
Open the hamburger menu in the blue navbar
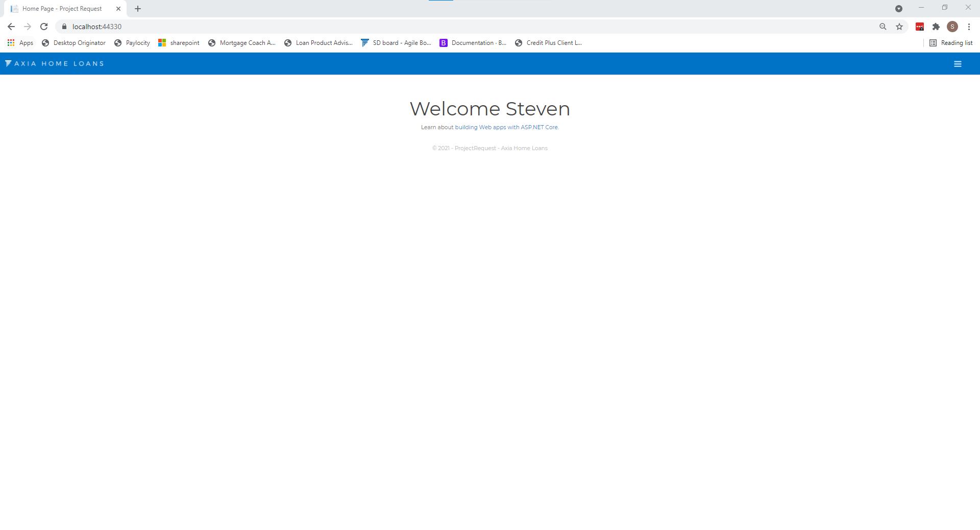958,64
